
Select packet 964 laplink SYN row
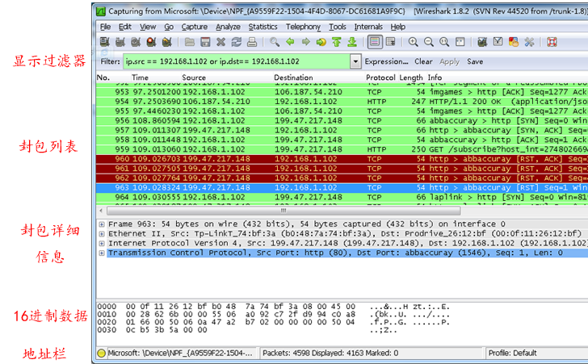point(342,197)
